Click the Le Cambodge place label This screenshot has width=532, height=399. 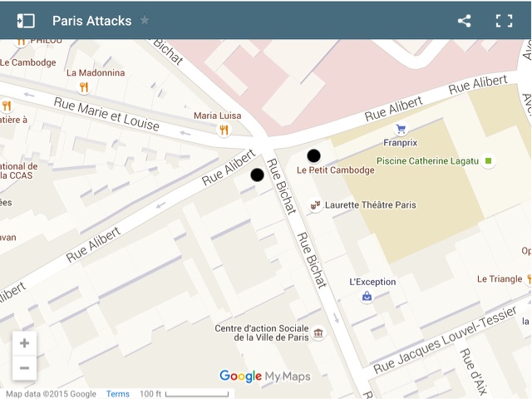tap(28, 62)
